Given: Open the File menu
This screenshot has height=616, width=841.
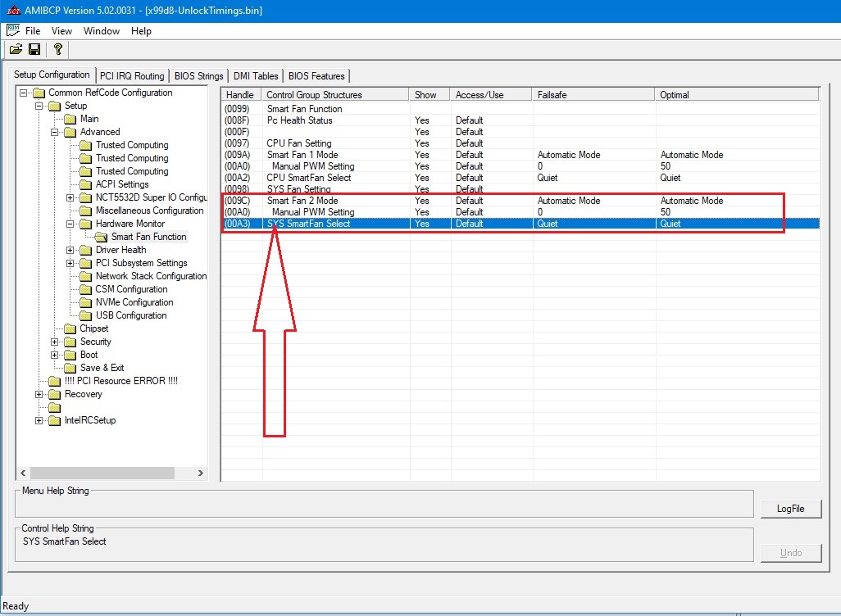Looking at the screenshot, I should pyautogui.click(x=33, y=31).
